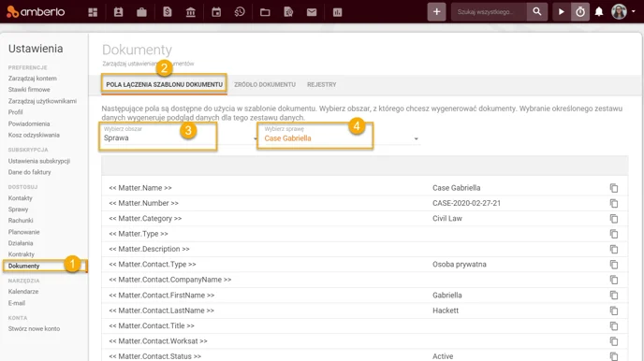Open Rachunki customization settings
The height and width of the screenshot is (361, 644).
point(21,221)
